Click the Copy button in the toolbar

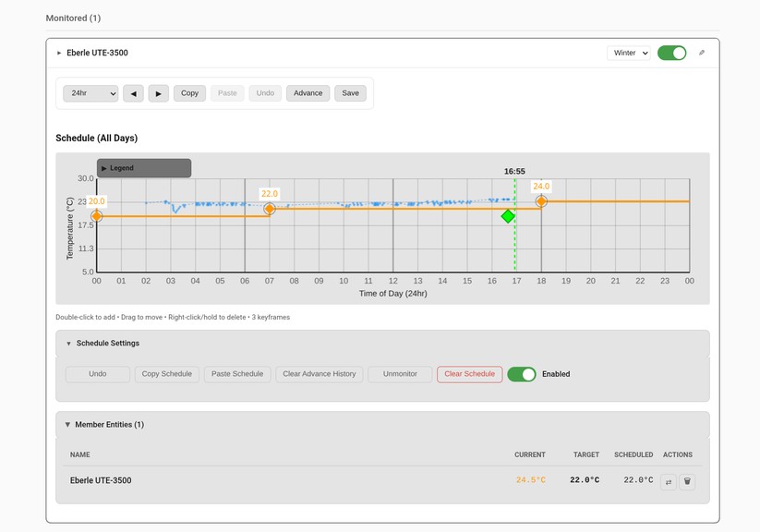pos(189,93)
